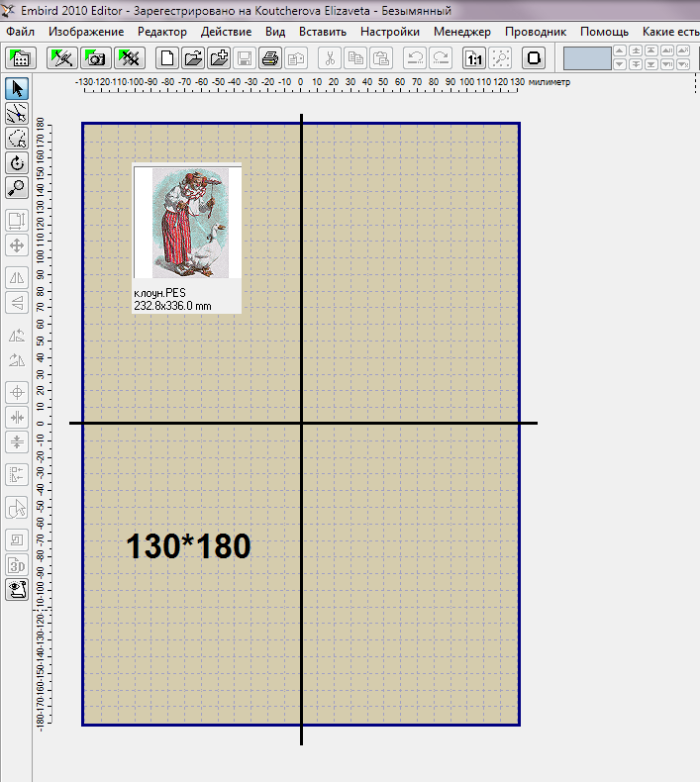This screenshot has width=700, height=782.
Task: Open the Изображение menu
Action: pyautogui.click(x=86, y=32)
